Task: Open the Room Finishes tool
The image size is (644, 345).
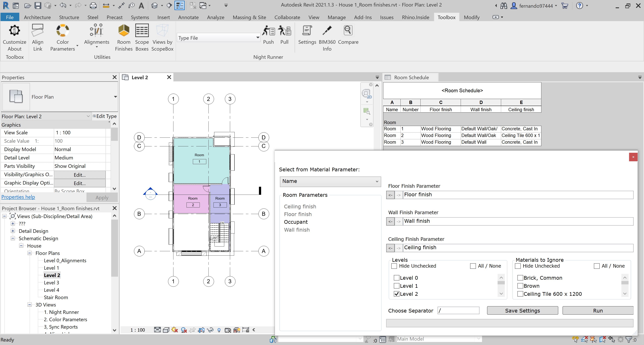Action: pos(123,38)
